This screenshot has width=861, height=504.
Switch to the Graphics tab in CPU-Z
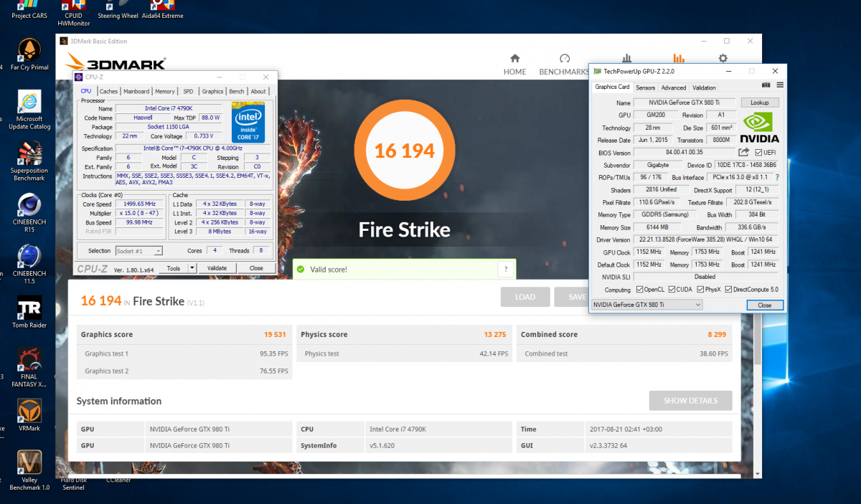pos(212,91)
